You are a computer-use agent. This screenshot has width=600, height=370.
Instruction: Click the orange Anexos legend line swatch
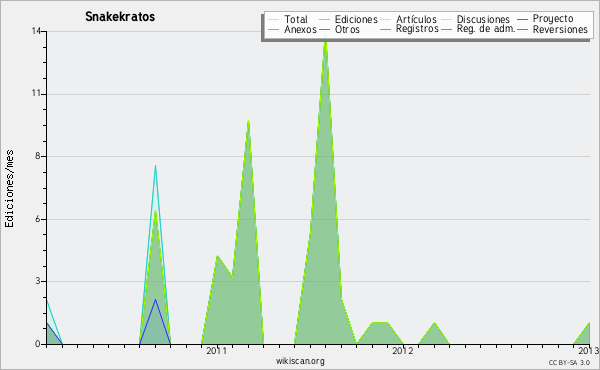click(274, 29)
